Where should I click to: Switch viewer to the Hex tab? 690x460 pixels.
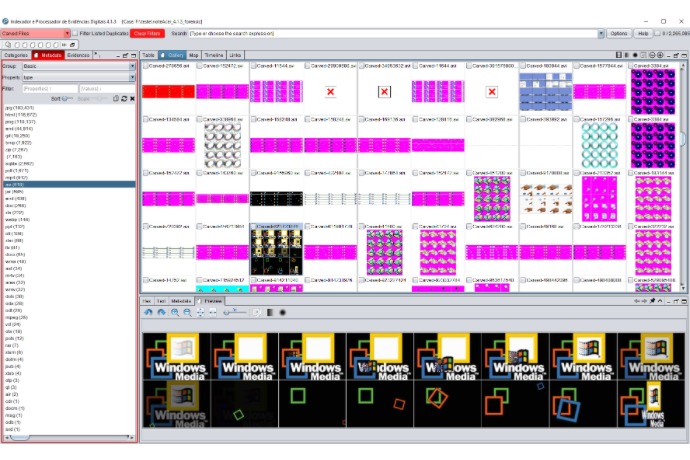tap(147, 301)
